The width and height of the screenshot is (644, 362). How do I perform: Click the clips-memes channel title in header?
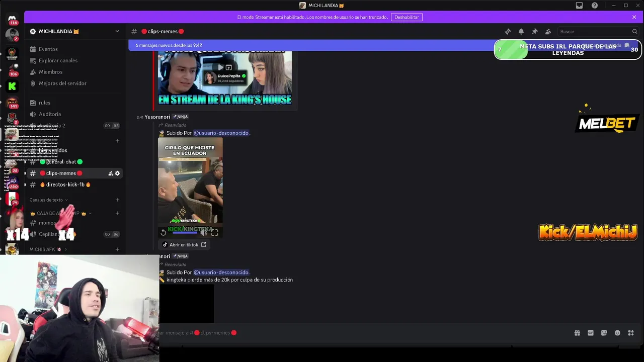pyautogui.click(x=163, y=31)
